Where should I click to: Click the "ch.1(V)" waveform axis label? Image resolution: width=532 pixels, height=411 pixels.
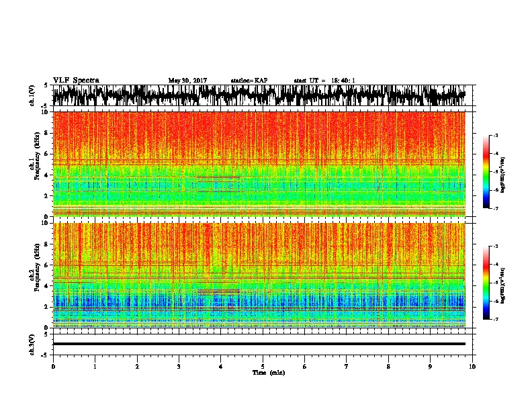[x=32, y=95]
